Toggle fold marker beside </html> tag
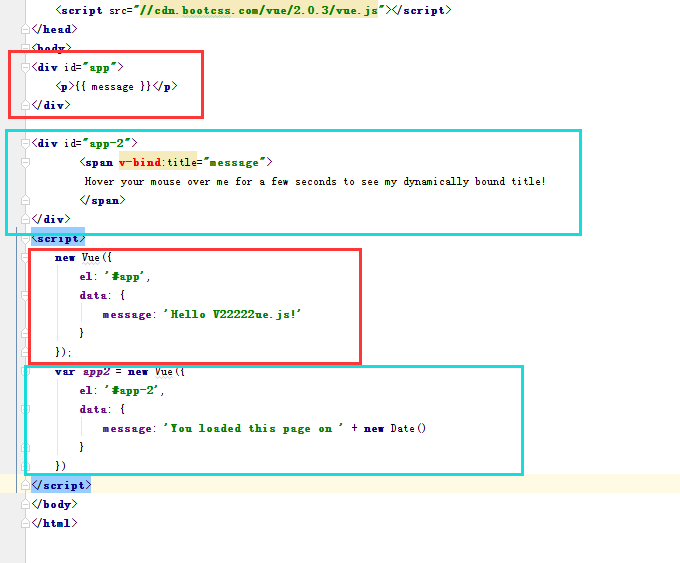 coord(25,523)
